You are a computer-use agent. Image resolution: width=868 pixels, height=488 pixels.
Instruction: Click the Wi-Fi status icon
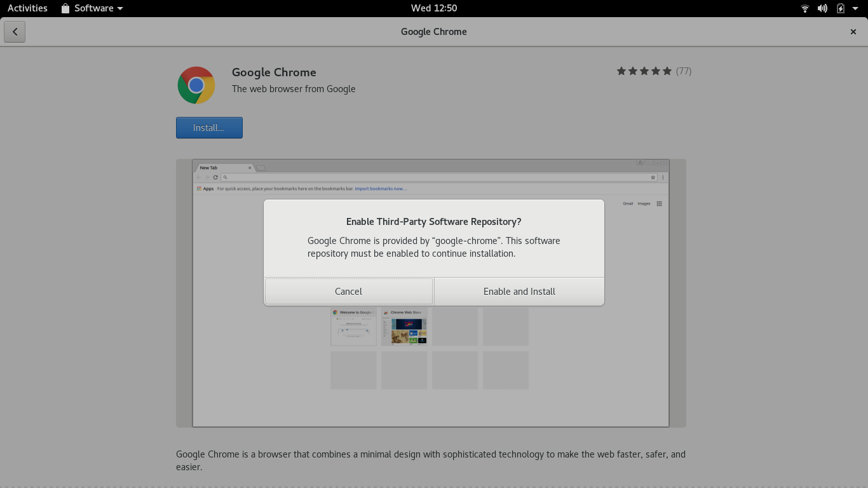click(805, 8)
